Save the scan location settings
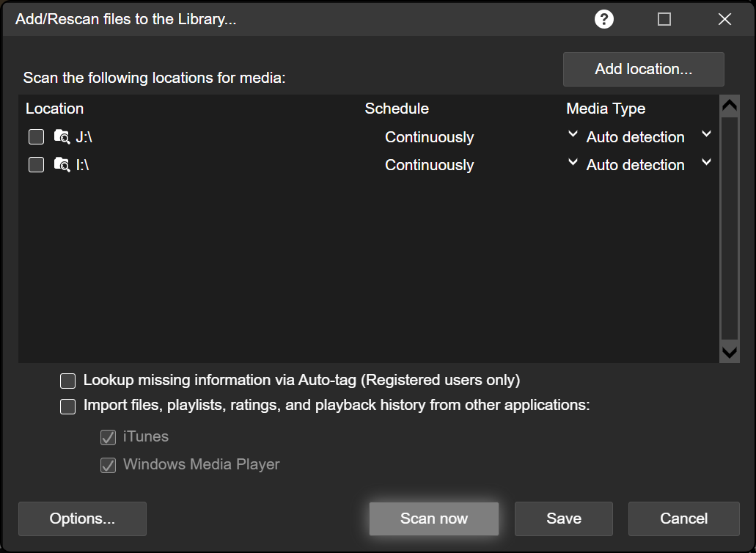Screen dimensions: 756x553 coord(563,519)
